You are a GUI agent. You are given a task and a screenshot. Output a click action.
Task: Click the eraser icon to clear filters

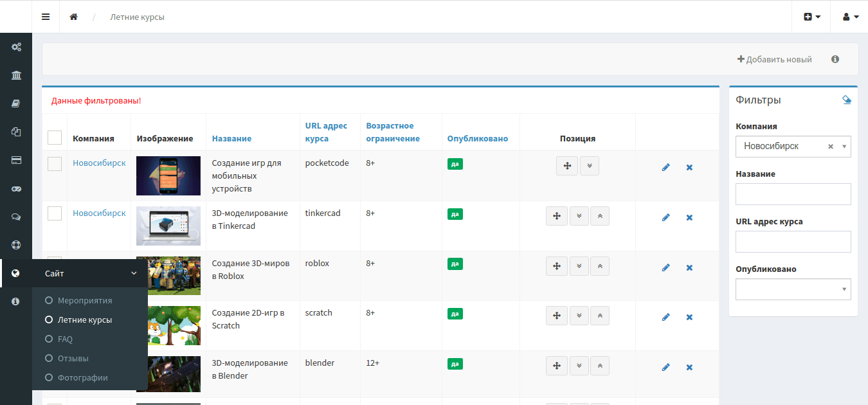(x=846, y=100)
